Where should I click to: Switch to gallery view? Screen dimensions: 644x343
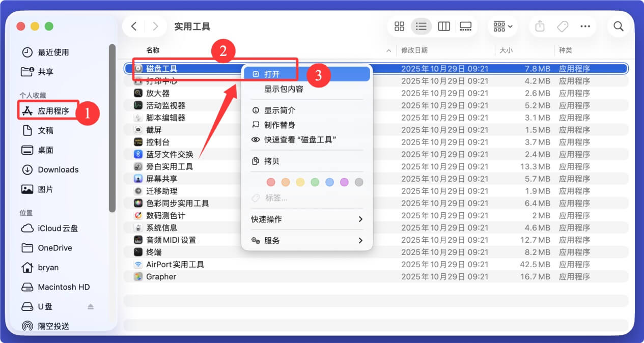point(465,26)
